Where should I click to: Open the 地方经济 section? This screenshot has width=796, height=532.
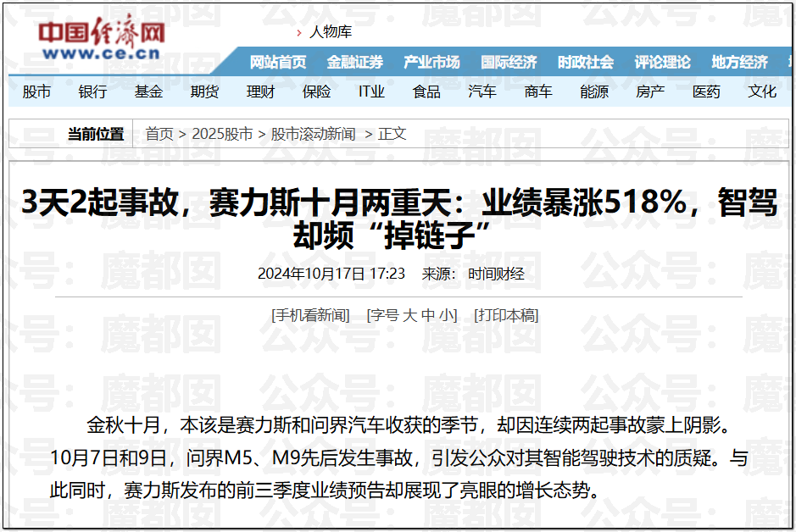tap(739, 63)
